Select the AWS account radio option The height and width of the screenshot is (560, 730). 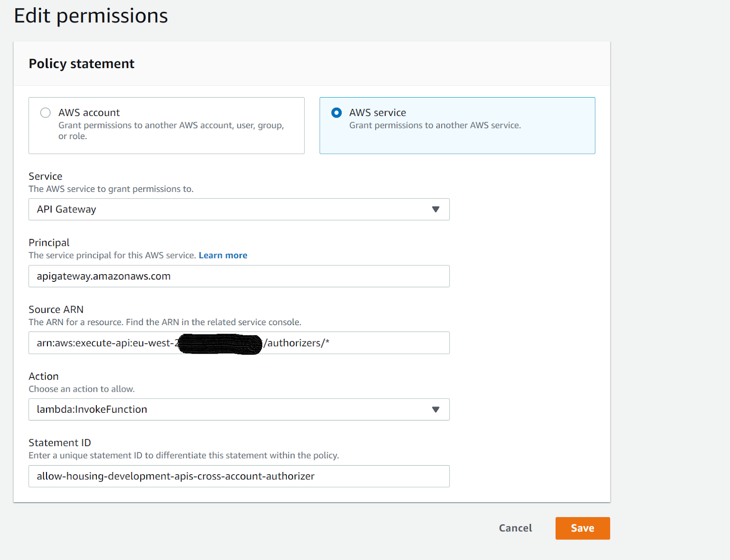tap(46, 113)
